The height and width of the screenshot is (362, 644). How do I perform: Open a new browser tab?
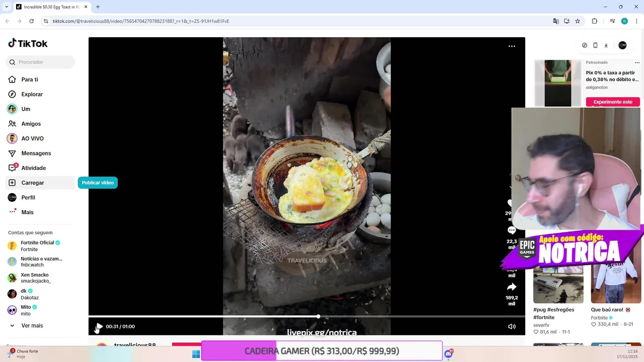tap(98, 7)
